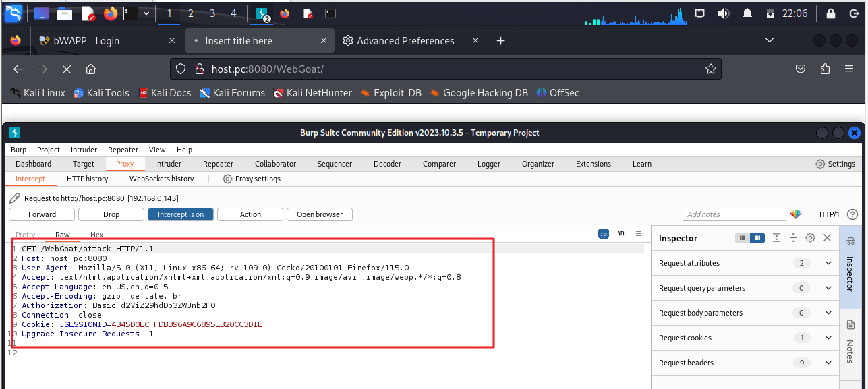
Task: Forward the intercepted request
Action: tap(42, 214)
